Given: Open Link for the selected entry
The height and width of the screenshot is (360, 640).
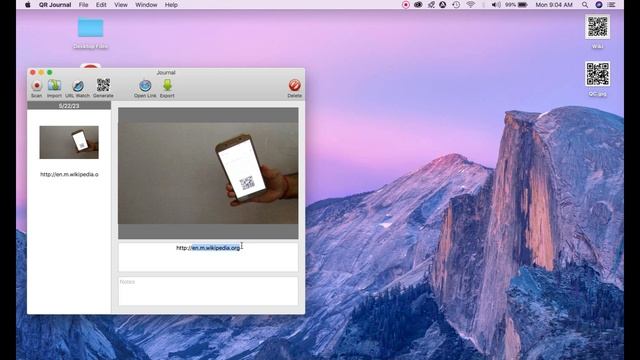Looking at the screenshot, I should point(145,88).
